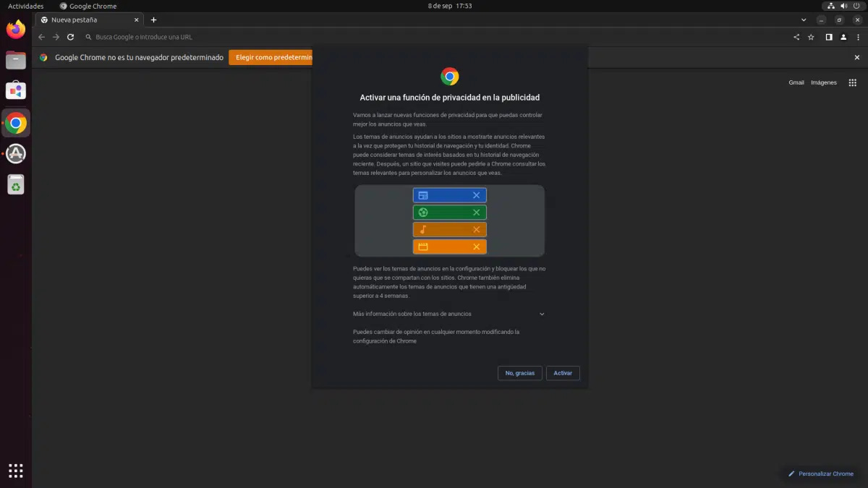Open the Imágenes link
The height and width of the screenshot is (488, 868).
click(824, 82)
